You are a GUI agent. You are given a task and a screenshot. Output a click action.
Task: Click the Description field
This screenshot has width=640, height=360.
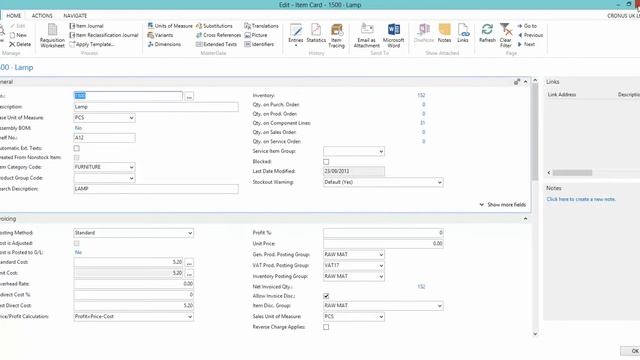pos(156,107)
